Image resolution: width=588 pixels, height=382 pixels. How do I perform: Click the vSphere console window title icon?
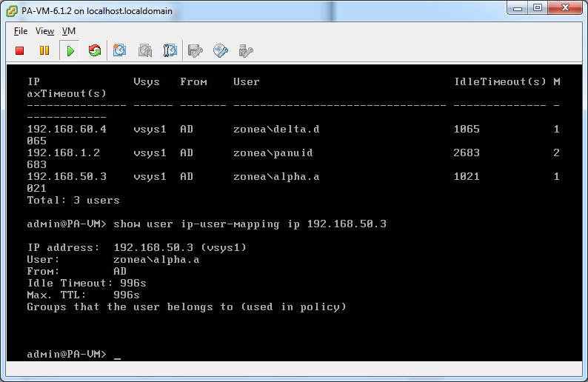(x=12, y=11)
